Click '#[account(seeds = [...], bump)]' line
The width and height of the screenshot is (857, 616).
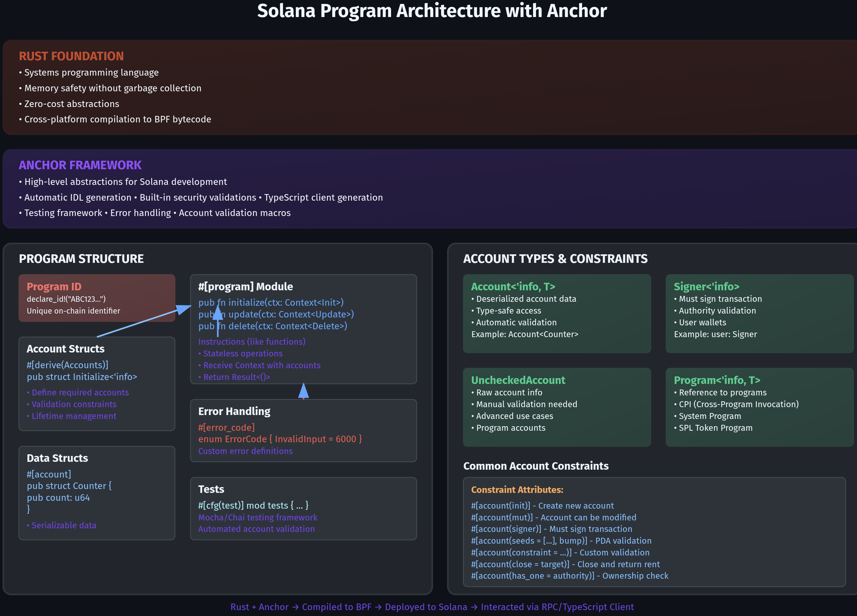coord(561,541)
